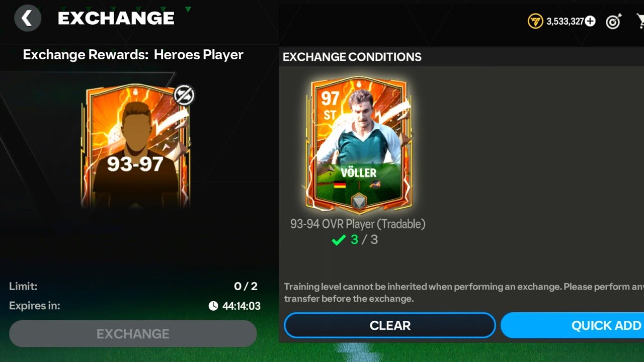
Task: Tap the 3,533,327 coin balance
Action: (x=565, y=21)
